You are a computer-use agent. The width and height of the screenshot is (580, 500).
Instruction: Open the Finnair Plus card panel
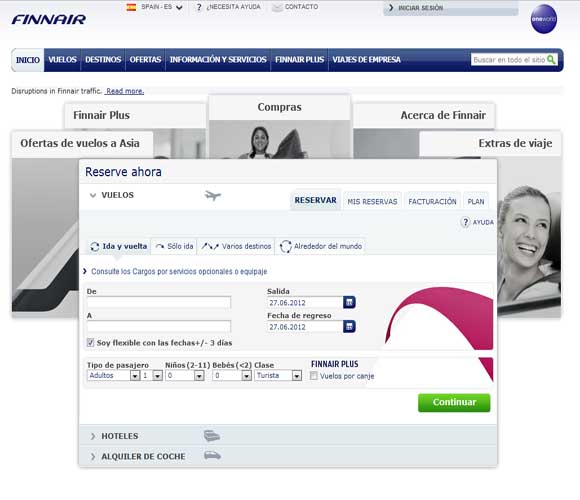coord(135,115)
